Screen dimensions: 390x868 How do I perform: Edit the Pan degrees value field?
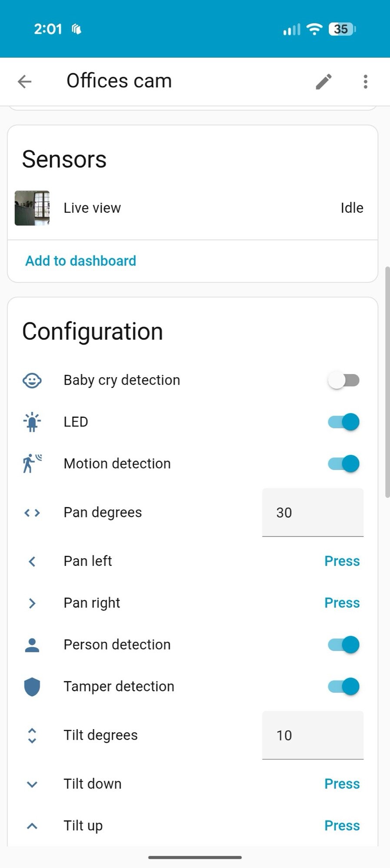312,513
